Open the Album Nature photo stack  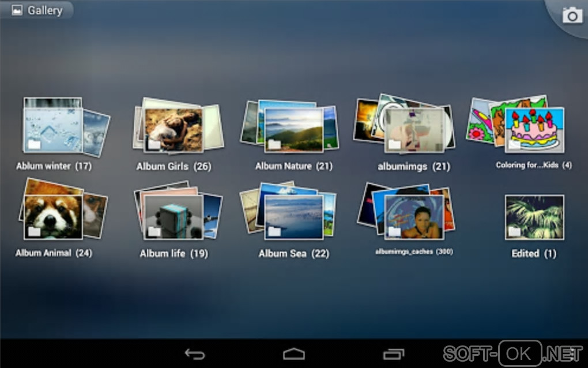tap(289, 126)
